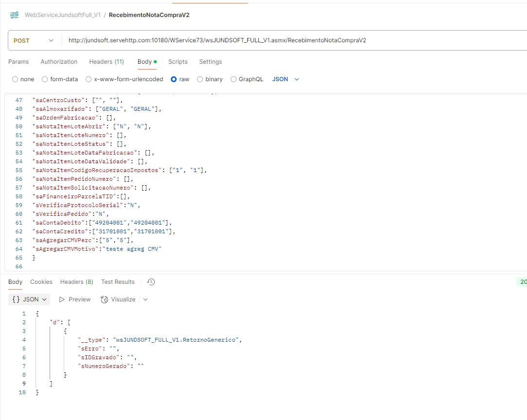Switch to the Params tab
Viewport: 527px width, 420px height.
click(18, 62)
